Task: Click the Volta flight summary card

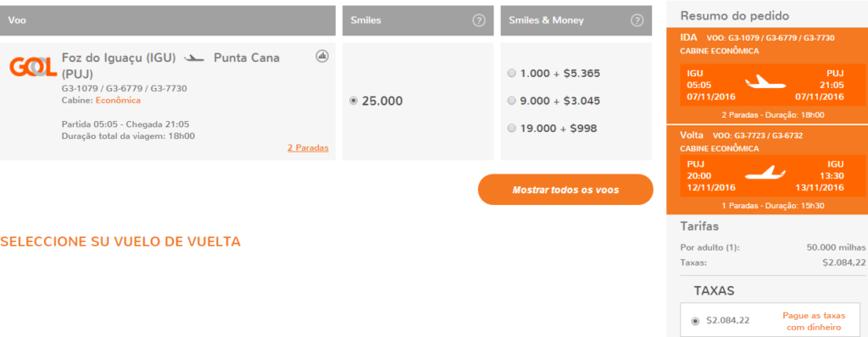Action: point(767,170)
